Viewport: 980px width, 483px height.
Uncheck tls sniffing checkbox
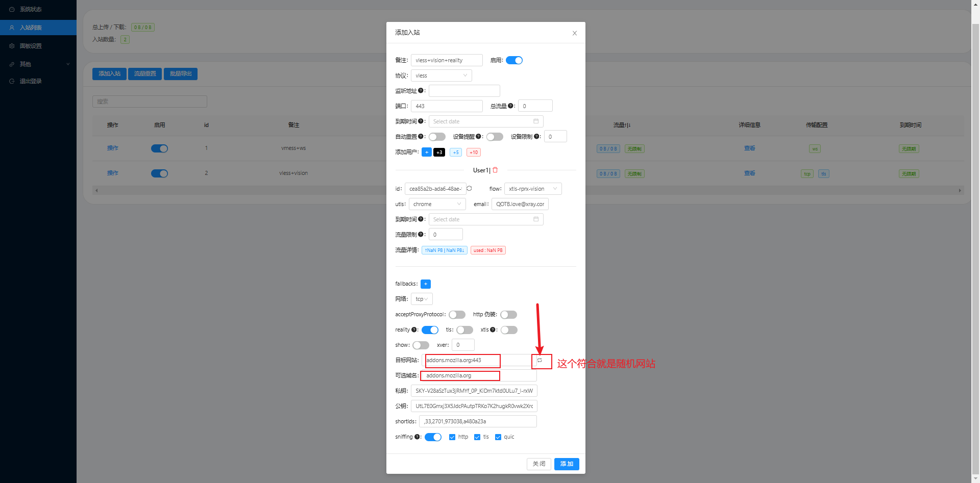477,437
